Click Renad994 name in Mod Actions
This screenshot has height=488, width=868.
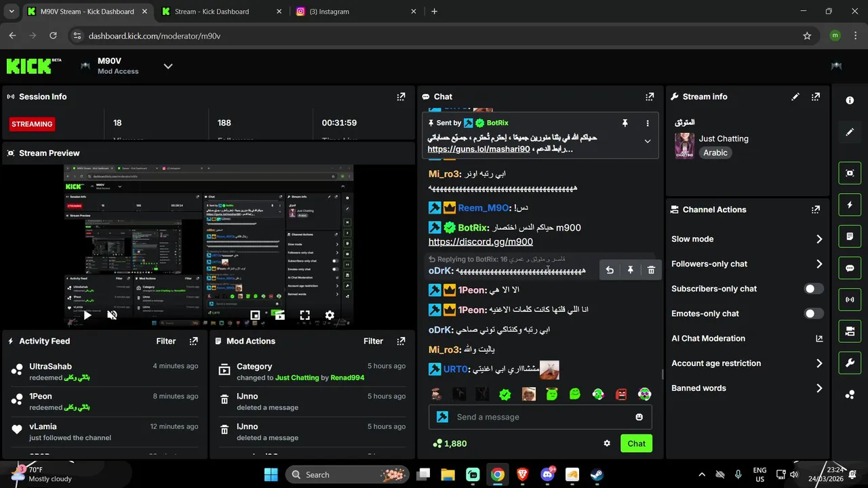347,378
